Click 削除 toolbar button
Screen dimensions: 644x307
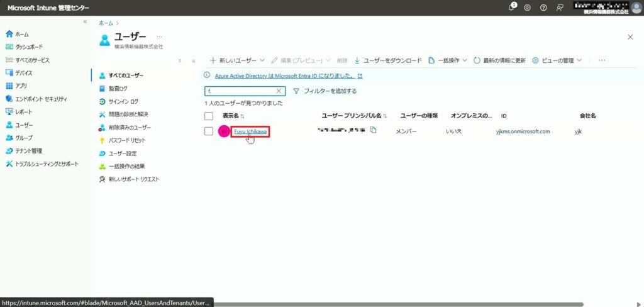tap(342, 60)
